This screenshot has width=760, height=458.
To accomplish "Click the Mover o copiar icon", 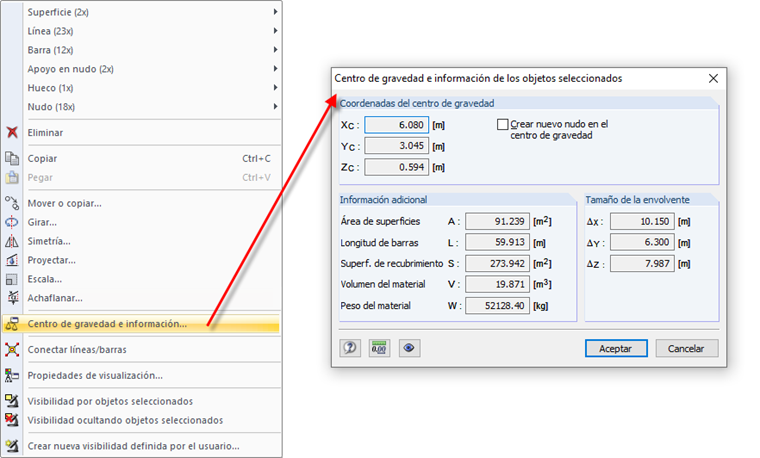I will 12,203.
